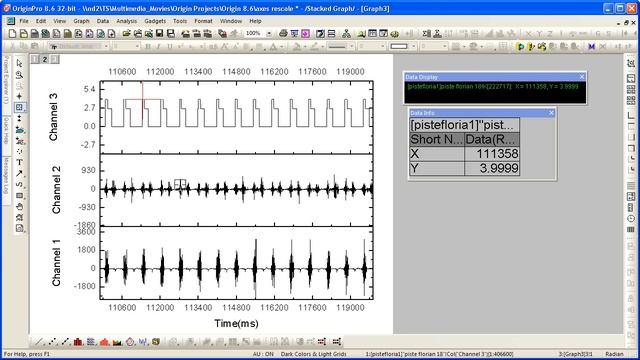
Task: Open the Data menu
Action: point(103,21)
